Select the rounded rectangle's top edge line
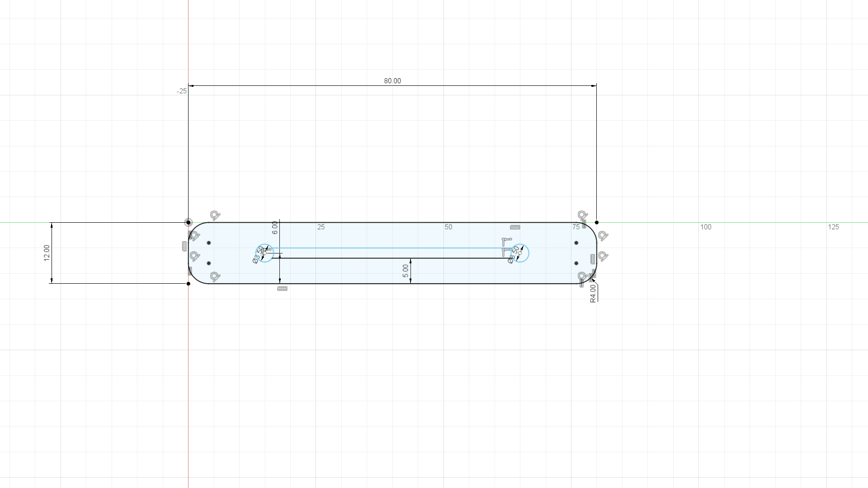This screenshot has height=488, width=868. tap(392, 222)
